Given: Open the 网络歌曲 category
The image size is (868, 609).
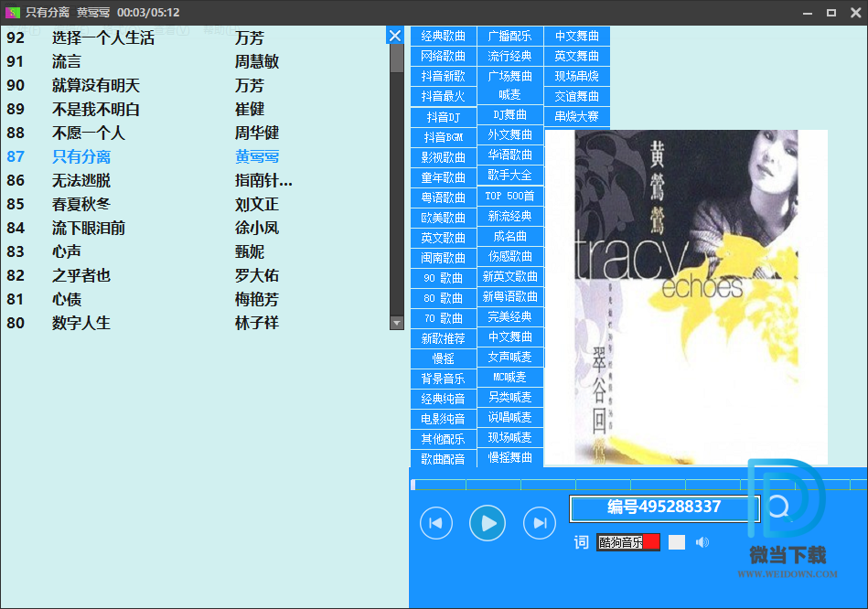Looking at the screenshot, I should [444, 56].
